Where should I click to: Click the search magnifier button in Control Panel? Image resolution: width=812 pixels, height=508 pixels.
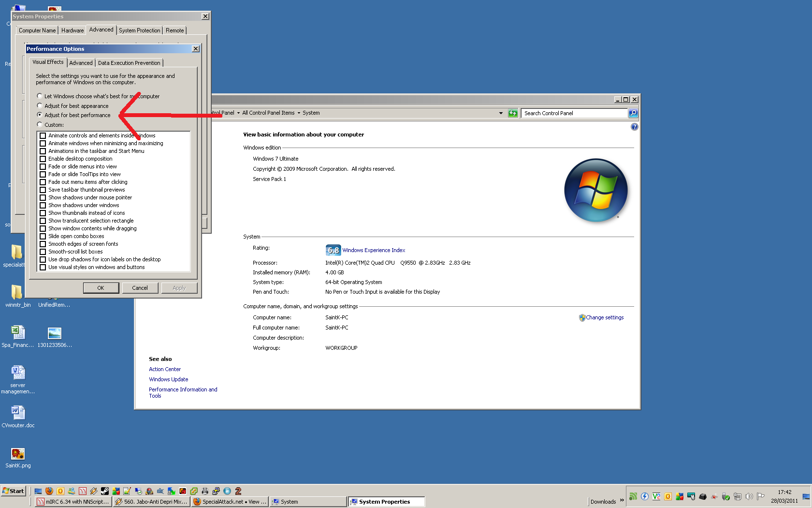[633, 113]
